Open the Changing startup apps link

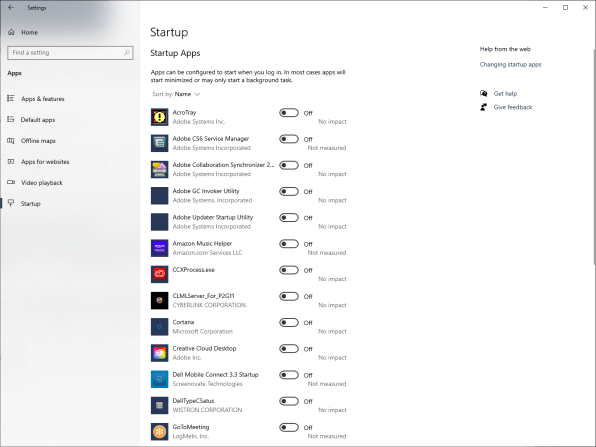510,65
